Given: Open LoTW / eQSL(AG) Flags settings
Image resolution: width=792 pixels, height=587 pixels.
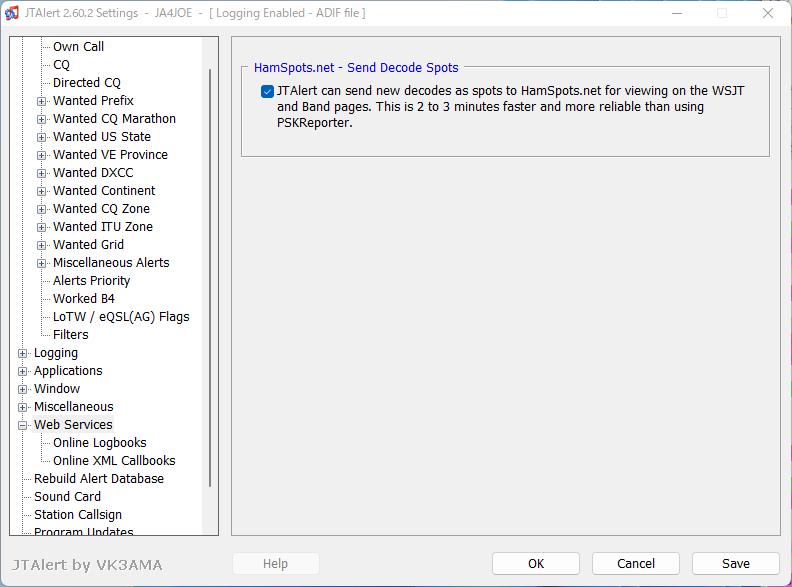Looking at the screenshot, I should click(121, 317).
